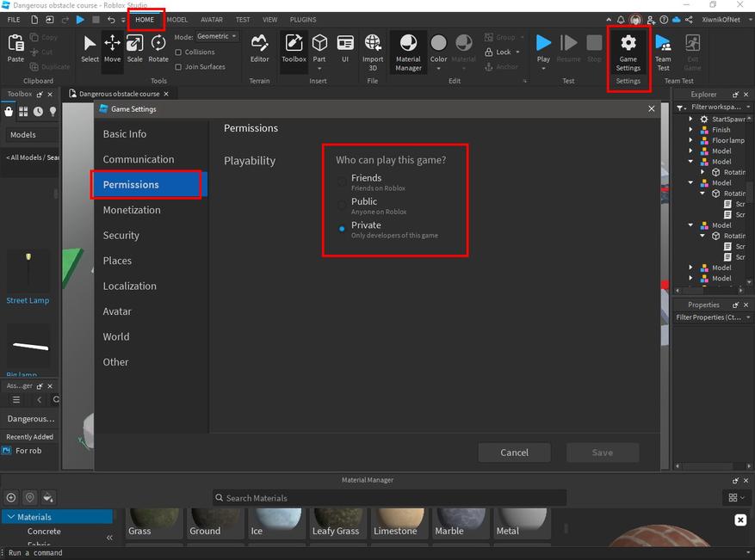The image size is (755, 560).
Task: Click the new file icon
Action: (x=34, y=20)
